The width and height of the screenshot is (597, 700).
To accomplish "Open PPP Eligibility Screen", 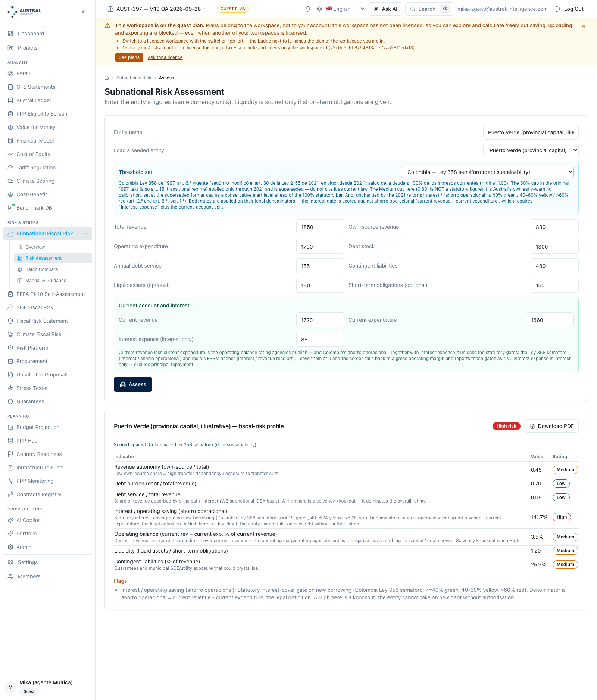I will (48, 114).
